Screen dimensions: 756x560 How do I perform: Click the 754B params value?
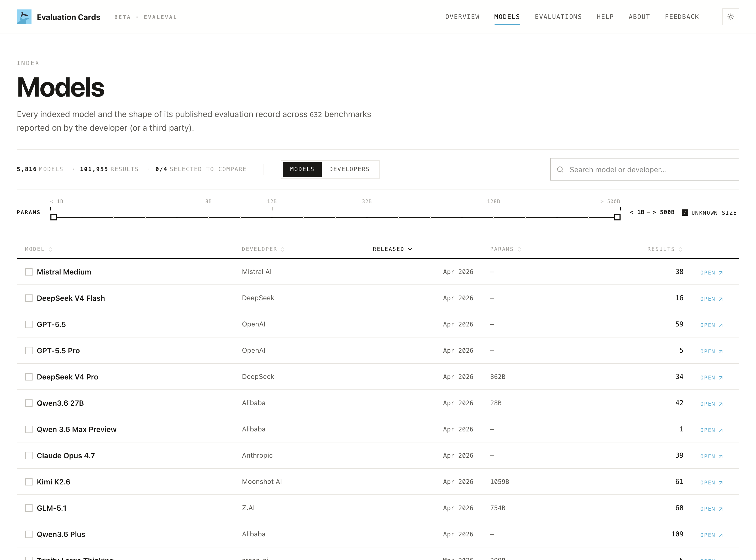(x=498, y=508)
